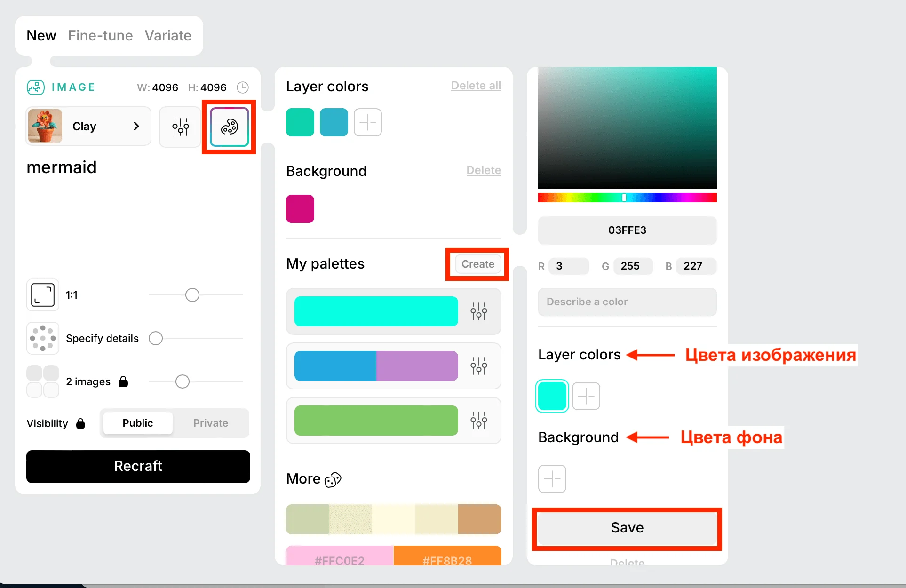Click the Describe a color field
Screen dimensions: 906x588
point(627,302)
